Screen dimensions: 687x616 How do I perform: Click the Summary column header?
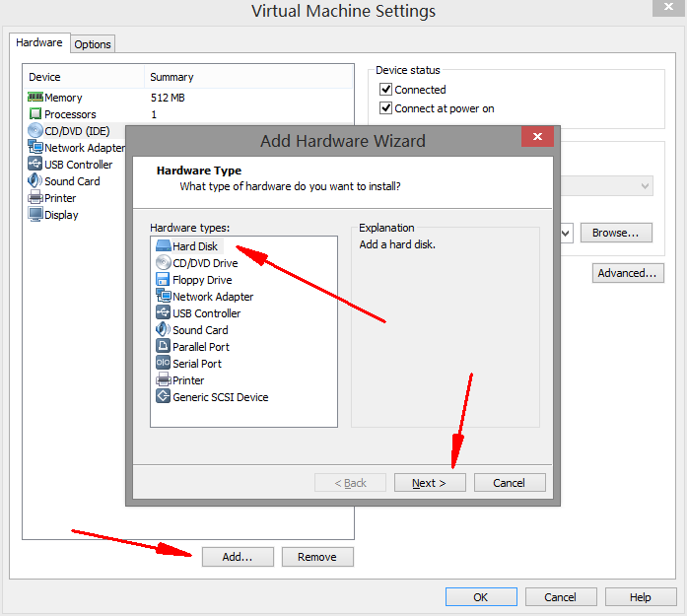tap(248, 77)
